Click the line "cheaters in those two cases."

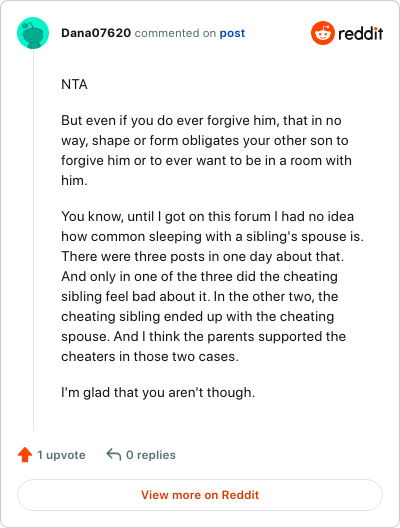pyautogui.click(x=150, y=356)
